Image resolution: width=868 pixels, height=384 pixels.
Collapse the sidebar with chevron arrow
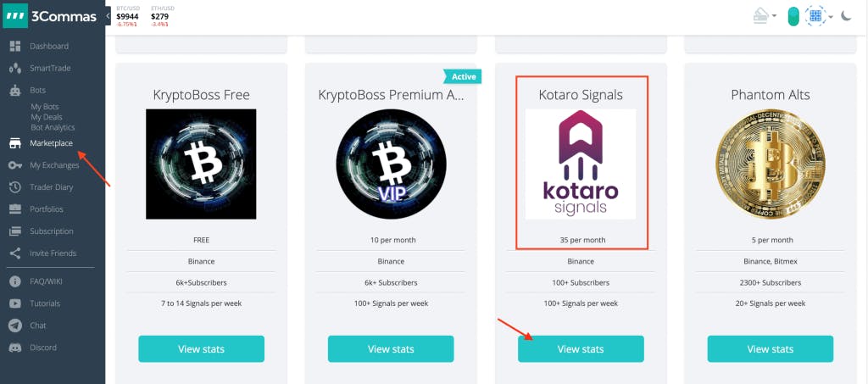tap(108, 15)
